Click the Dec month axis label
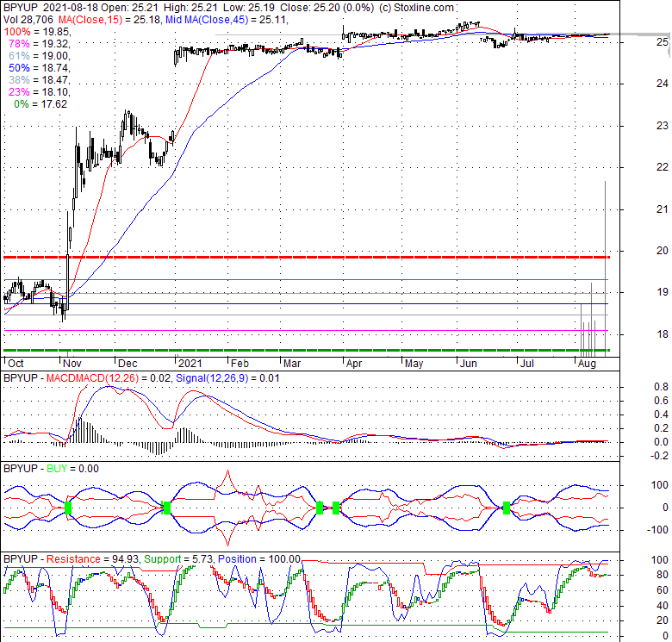 [x=128, y=364]
